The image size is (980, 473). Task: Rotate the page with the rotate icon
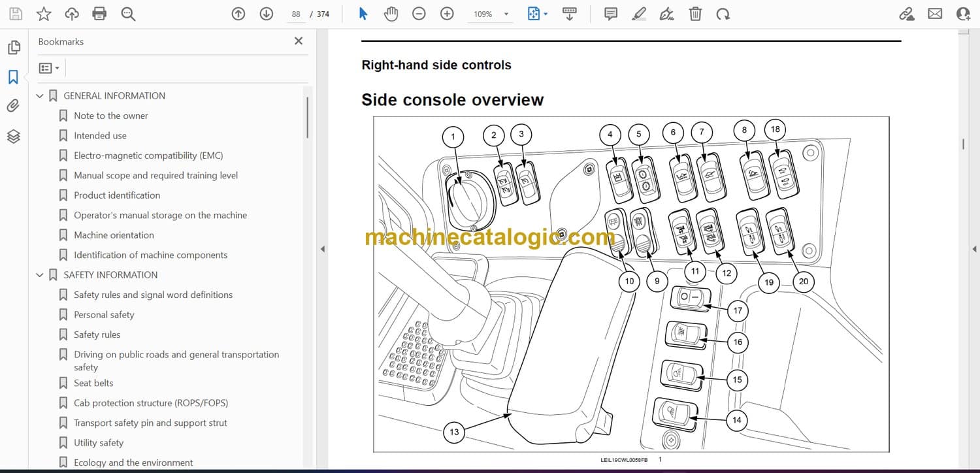[723, 14]
